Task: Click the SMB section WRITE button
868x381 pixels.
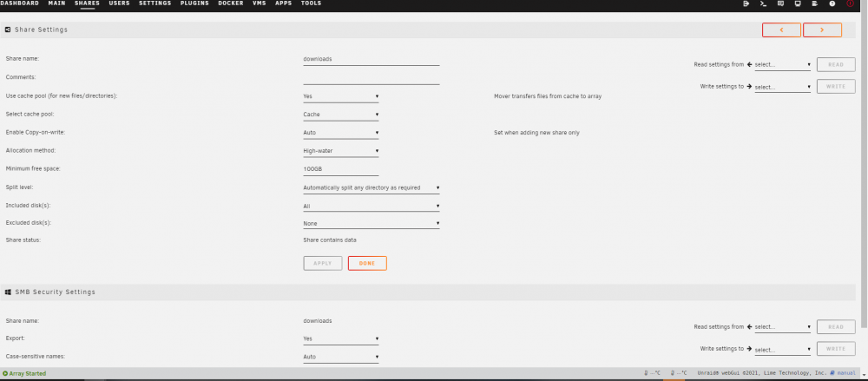Action: (836, 349)
